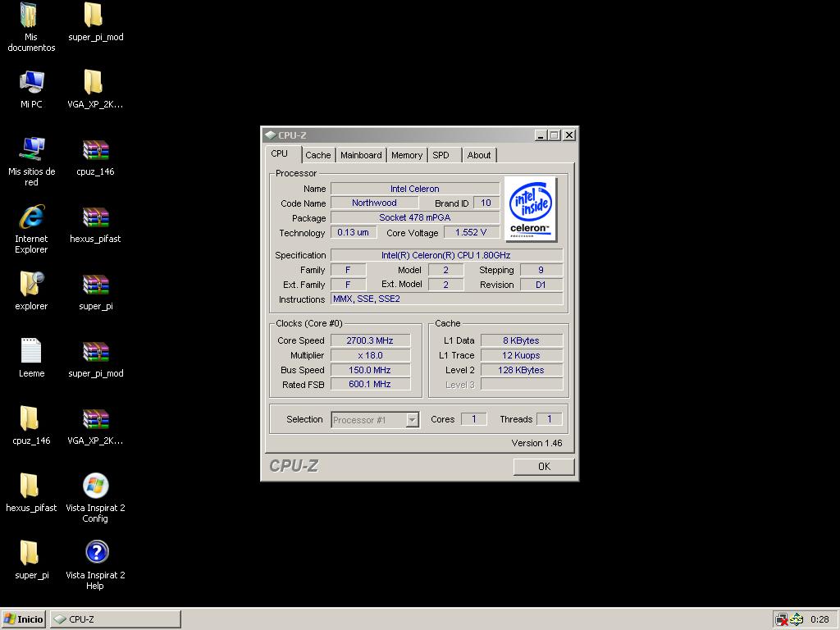Click CPU-Z title bar icon
The width and height of the screenshot is (840, 630).
pyautogui.click(x=270, y=135)
